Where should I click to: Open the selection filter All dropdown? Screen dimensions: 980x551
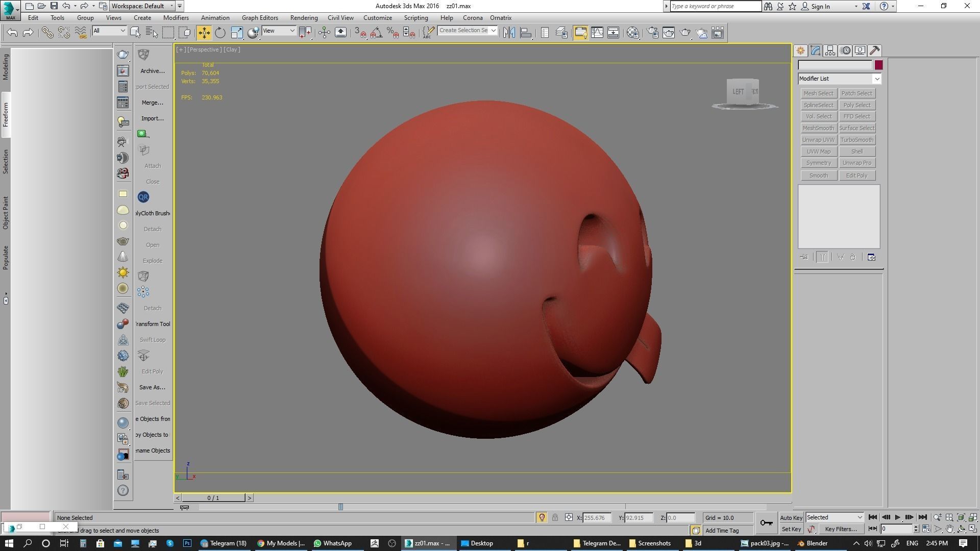[109, 31]
